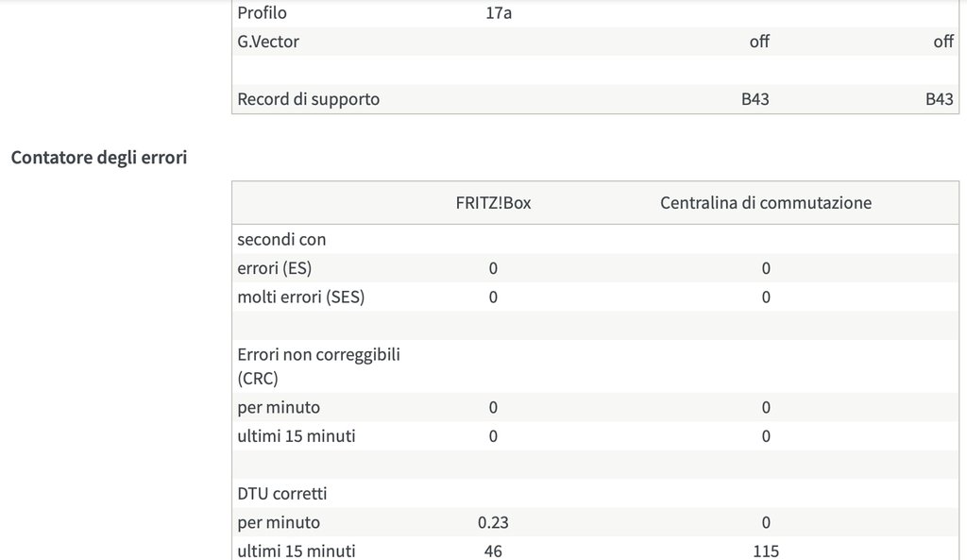
Task: Click ultimi 15 minuti under DTU corretti
Action: click(x=297, y=551)
